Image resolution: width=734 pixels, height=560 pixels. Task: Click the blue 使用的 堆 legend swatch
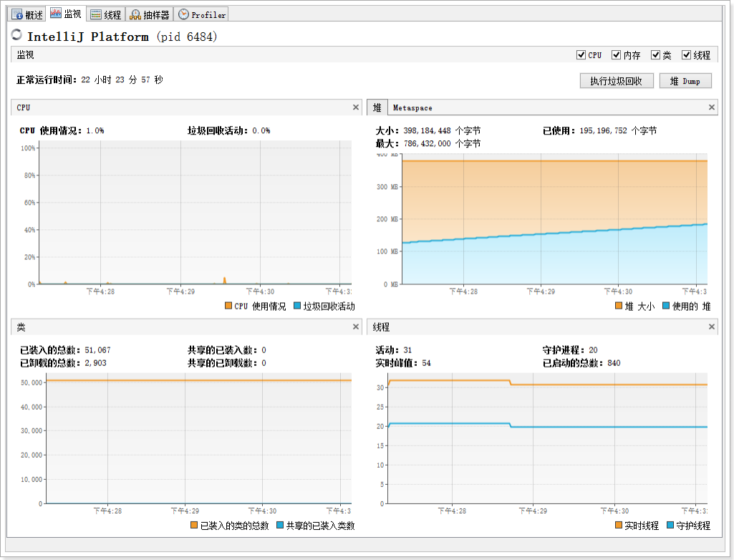tap(665, 306)
